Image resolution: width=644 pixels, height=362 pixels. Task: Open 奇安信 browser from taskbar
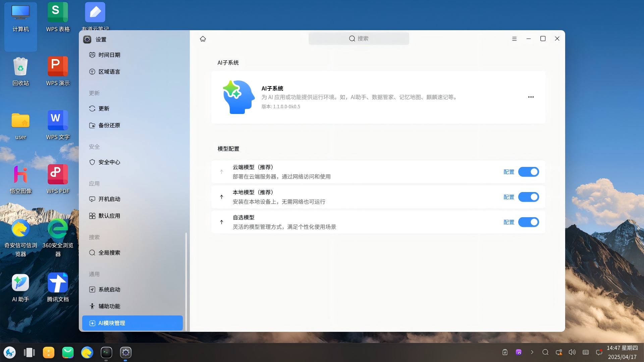[87, 352]
